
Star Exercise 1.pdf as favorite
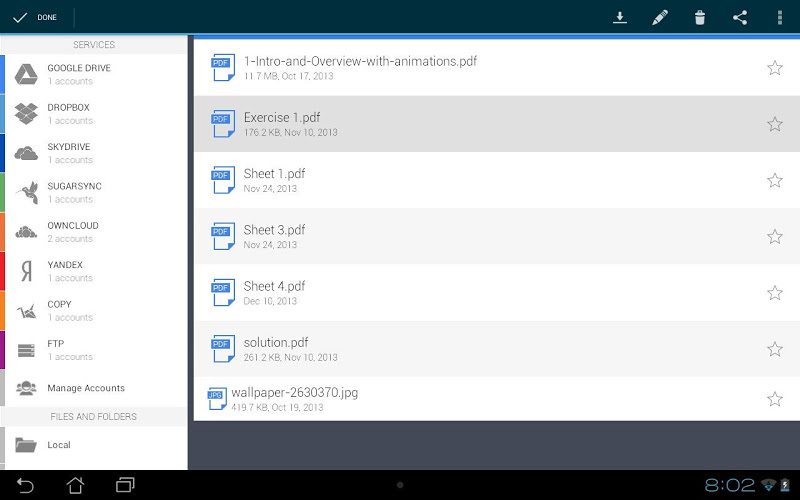(774, 124)
